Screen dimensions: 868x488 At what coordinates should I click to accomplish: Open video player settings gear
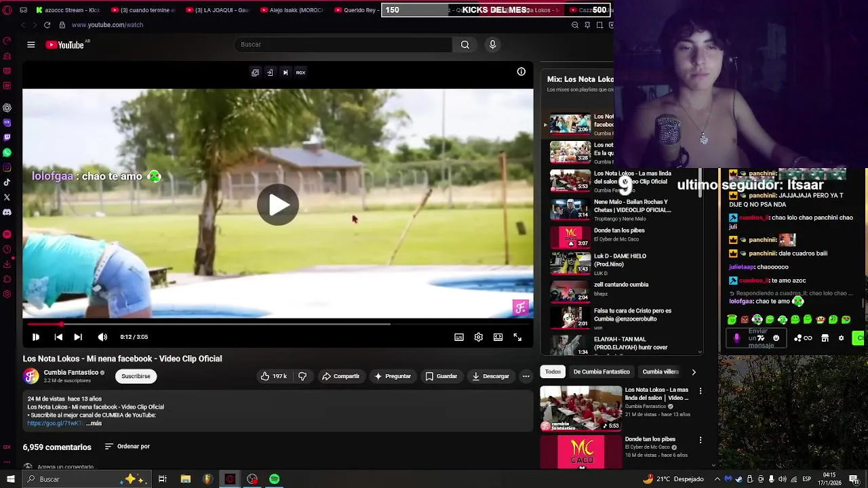coord(479,337)
